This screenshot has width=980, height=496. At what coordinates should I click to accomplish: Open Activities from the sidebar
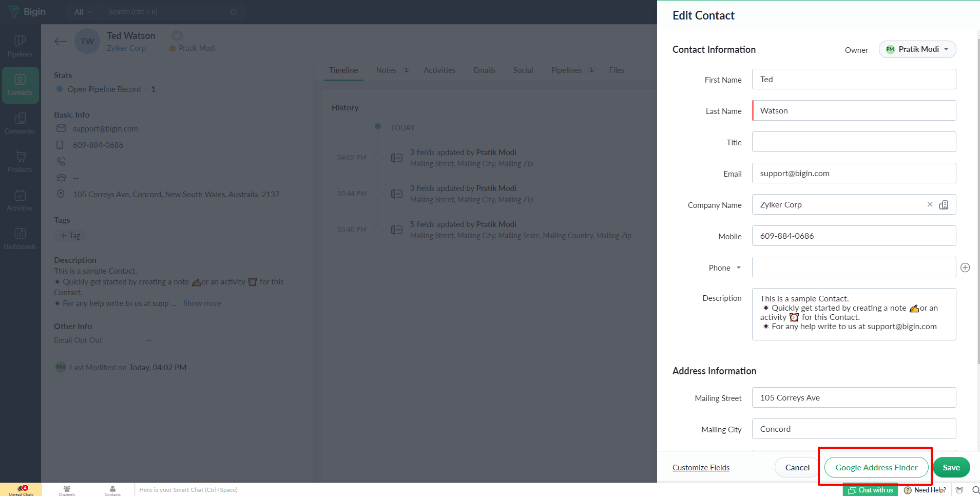click(20, 201)
